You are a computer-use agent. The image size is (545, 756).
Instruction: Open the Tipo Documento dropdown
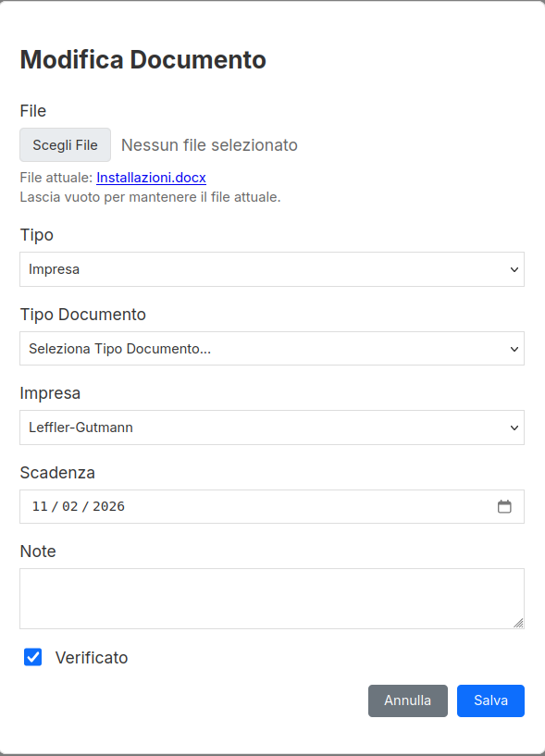point(271,349)
